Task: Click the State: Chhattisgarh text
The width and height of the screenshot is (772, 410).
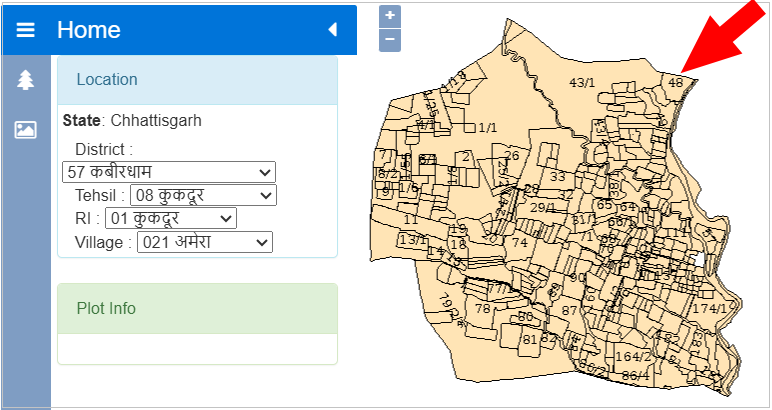Action: [x=132, y=121]
